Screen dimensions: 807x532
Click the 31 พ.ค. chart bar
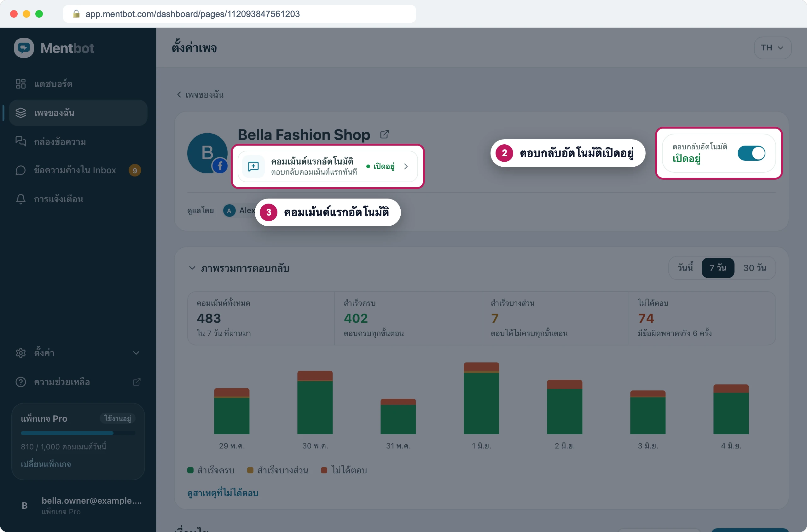[x=398, y=417]
